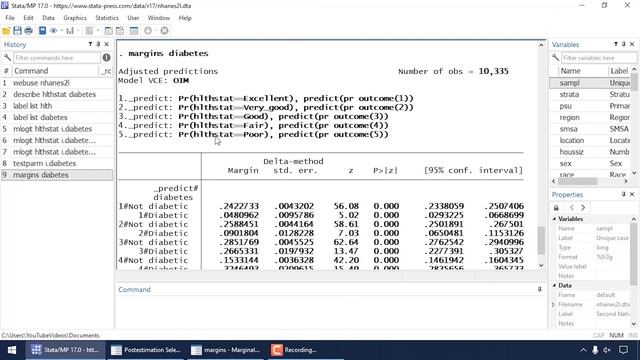Click in the Filter variables here field
The height and width of the screenshot is (360, 640).
click(x=599, y=58)
